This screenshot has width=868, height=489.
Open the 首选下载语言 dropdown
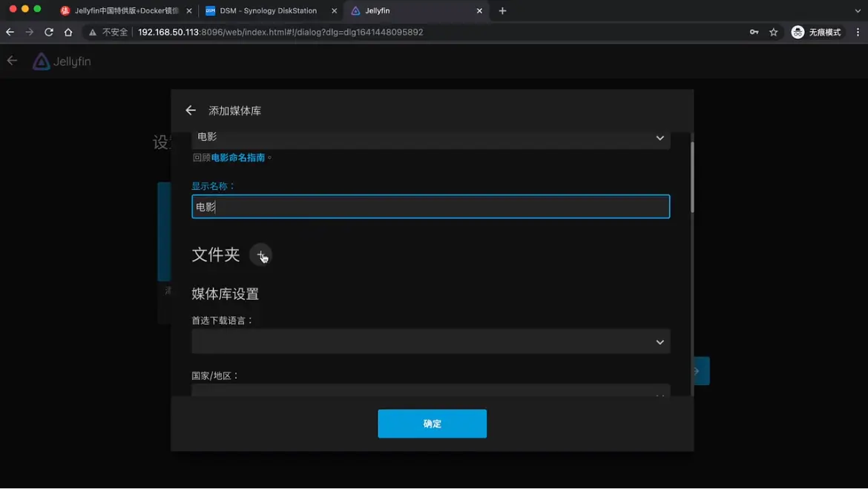(430, 341)
